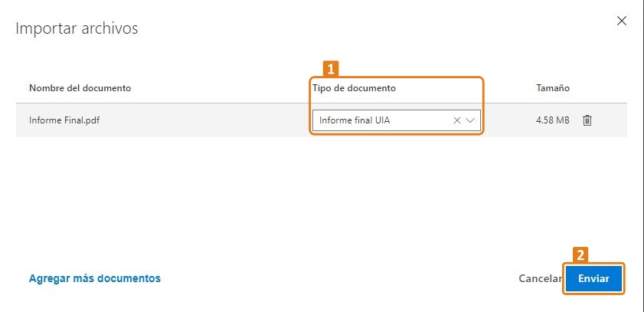Select the Informe Final.pdf file name
Image resolution: width=644 pixels, height=312 pixels.
[64, 120]
